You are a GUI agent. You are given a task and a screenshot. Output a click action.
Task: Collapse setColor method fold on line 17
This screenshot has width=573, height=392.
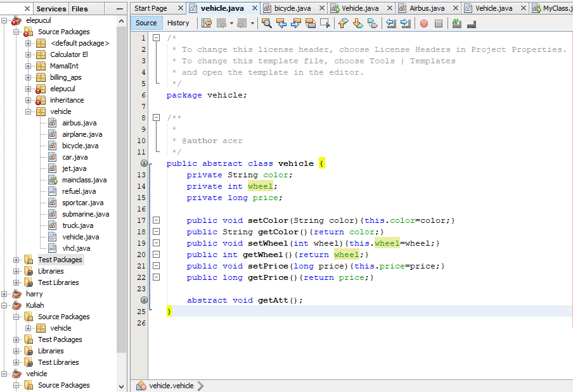(x=156, y=220)
